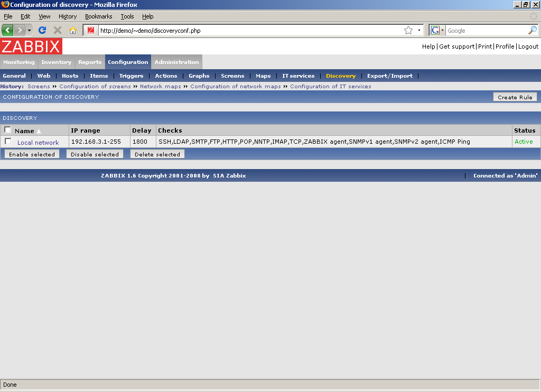
Task: Open the Edit menu
Action: 25,16
